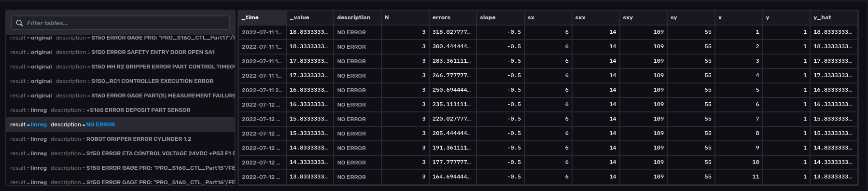Select linreg table +S165 ERROR DEPOSIT PART SENSOR
This screenshot has width=868, height=191.
click(x=120, y=110)
